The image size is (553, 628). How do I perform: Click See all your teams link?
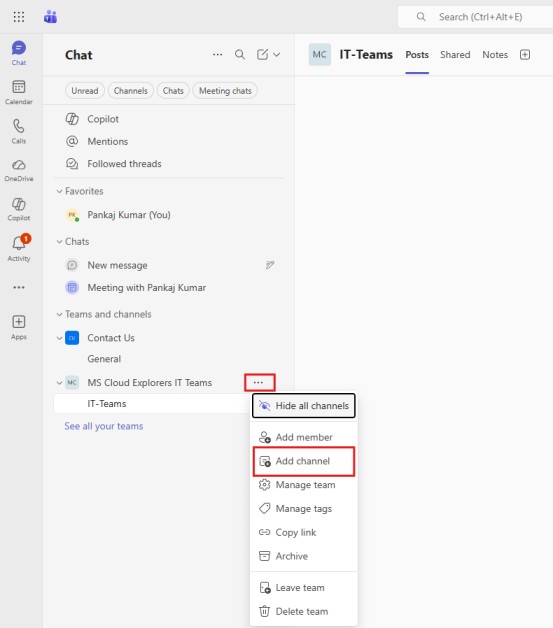104,426
